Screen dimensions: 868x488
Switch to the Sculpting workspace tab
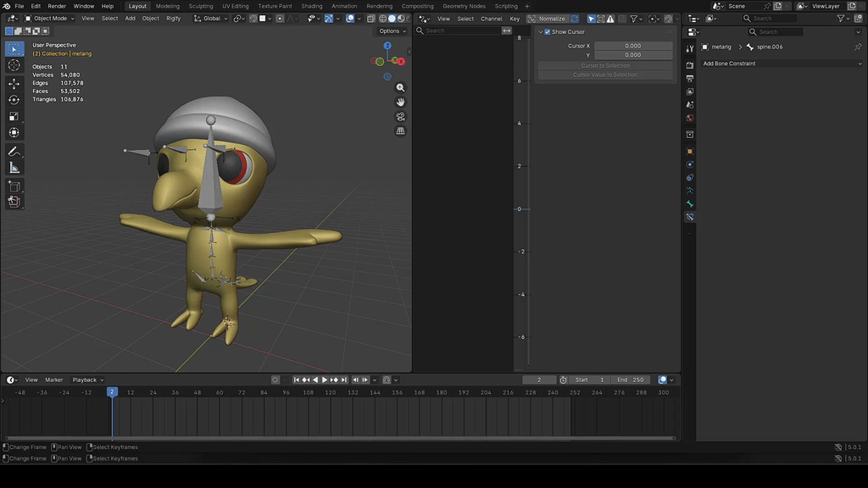200,6
